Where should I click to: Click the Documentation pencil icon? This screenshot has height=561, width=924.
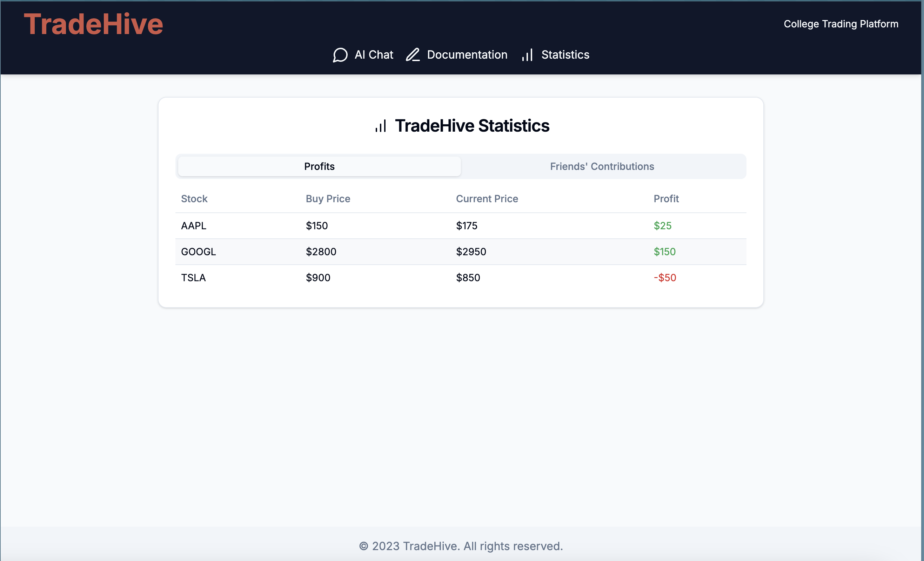pos(413,55)
